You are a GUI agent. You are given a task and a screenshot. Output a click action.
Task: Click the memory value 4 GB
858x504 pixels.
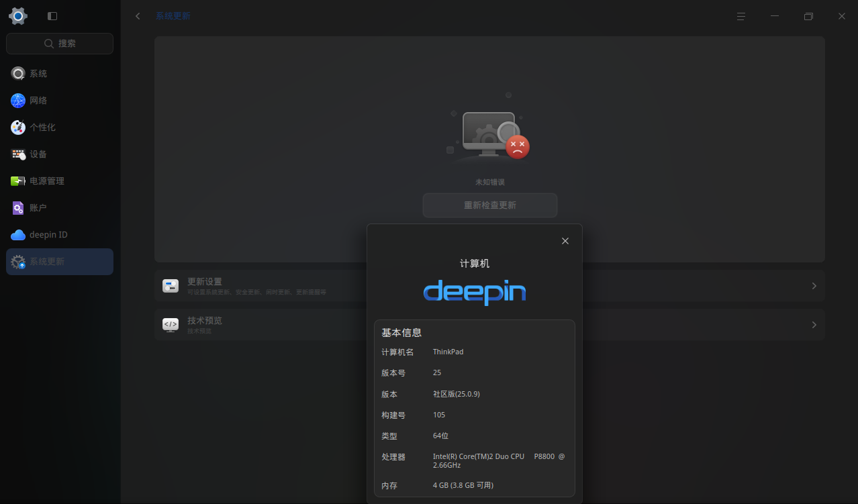click(x=463, y=485)
